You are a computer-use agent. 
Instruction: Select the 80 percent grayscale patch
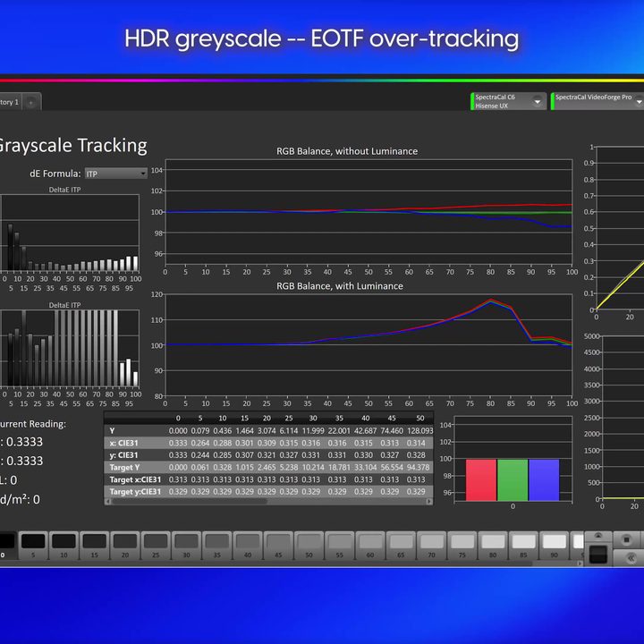[493, 545]
